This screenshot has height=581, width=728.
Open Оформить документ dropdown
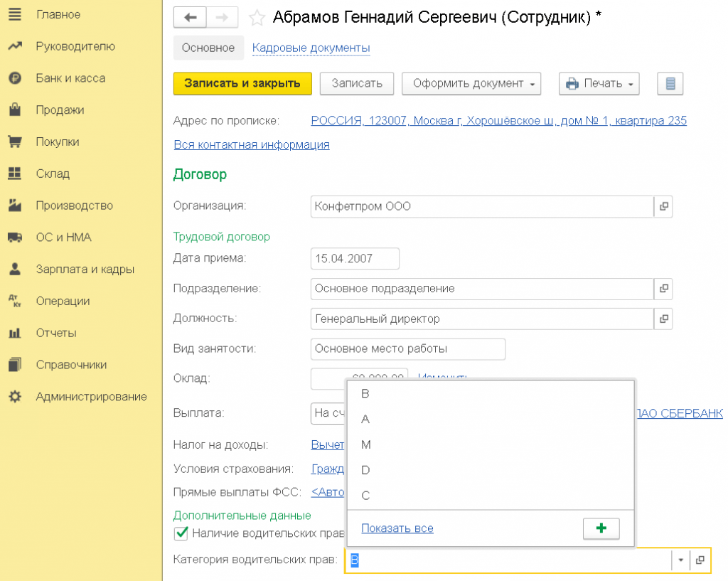[x=471, y=83]
